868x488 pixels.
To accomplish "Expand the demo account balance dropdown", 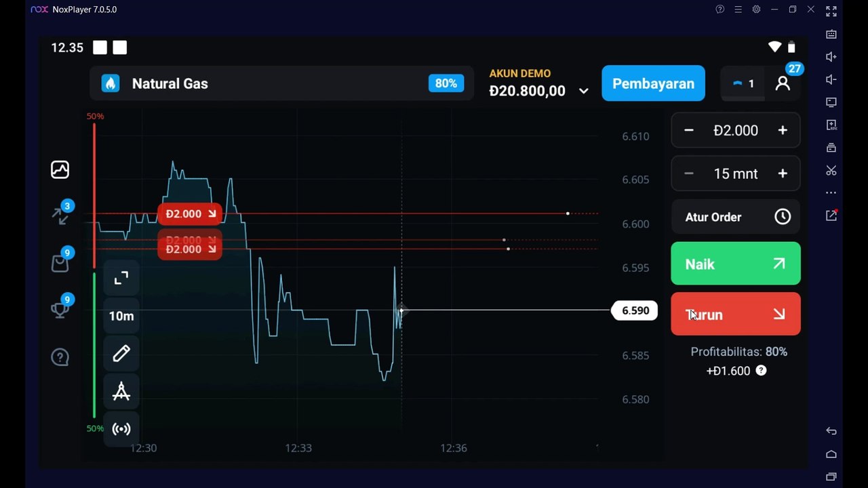I will click(583, 91).
